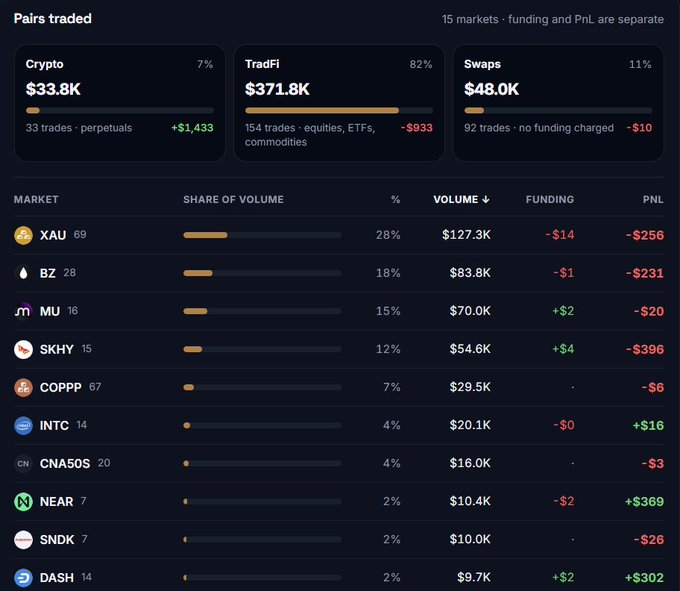The image size is (680, 591).
Task: Select the INTC market name
Action: (x=54, y=426)
